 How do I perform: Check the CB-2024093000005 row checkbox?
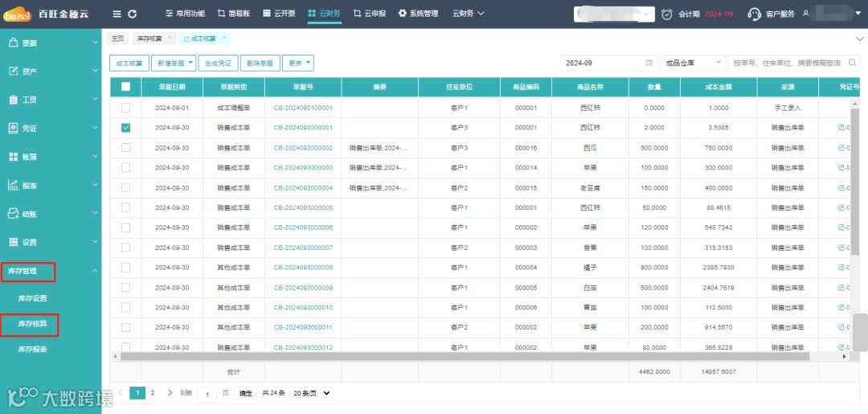pos(125,207)
